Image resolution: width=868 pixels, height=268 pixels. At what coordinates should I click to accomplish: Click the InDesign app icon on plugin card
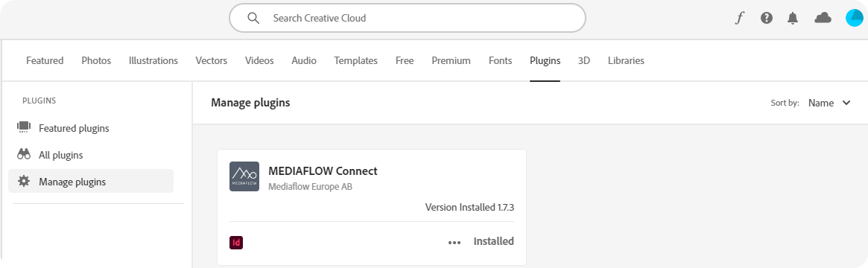tap(236, 242)
